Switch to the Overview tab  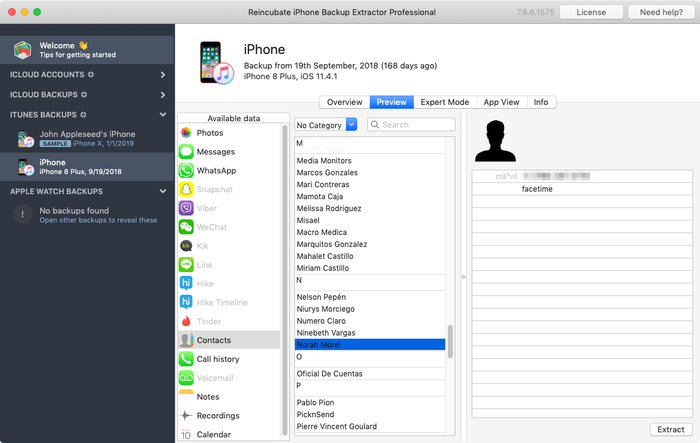[344, 102]
